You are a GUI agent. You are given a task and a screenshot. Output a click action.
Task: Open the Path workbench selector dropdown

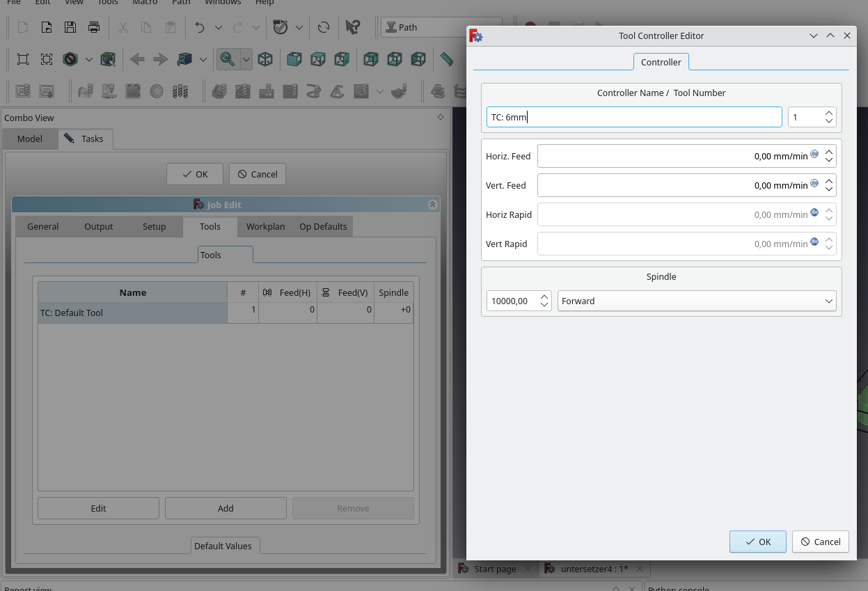pos(441,27)
